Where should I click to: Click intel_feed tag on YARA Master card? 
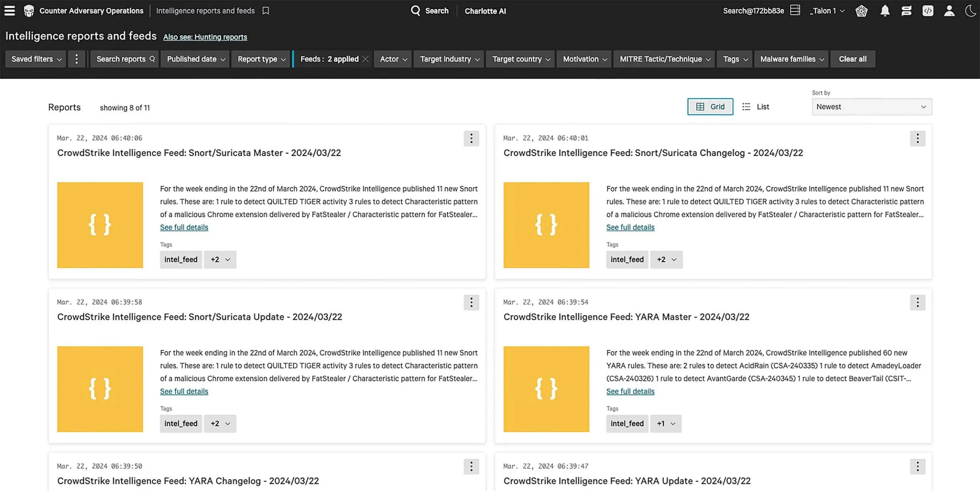tap(627, 423)
